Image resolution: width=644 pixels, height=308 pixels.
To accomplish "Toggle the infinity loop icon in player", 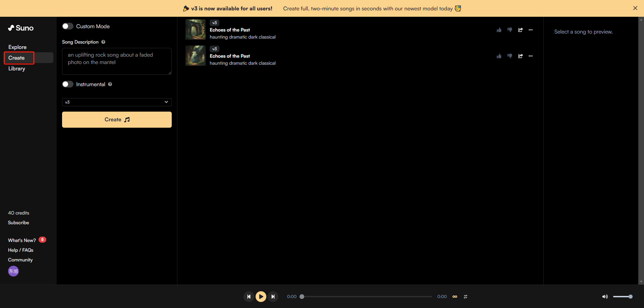I will coord(455,297).
